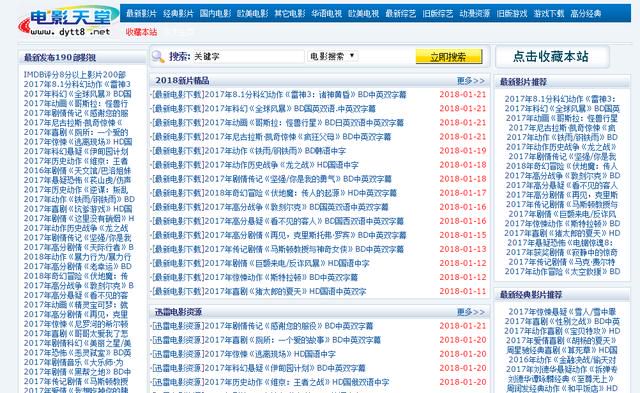
Task: Open the 龙之战 HD国语中字 movie link
Action: [x=255, y=165]
